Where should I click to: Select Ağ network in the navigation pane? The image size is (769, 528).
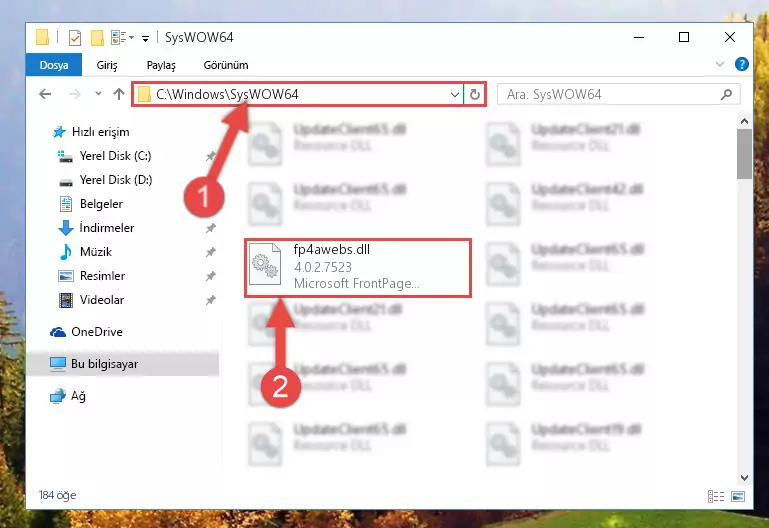78,396
